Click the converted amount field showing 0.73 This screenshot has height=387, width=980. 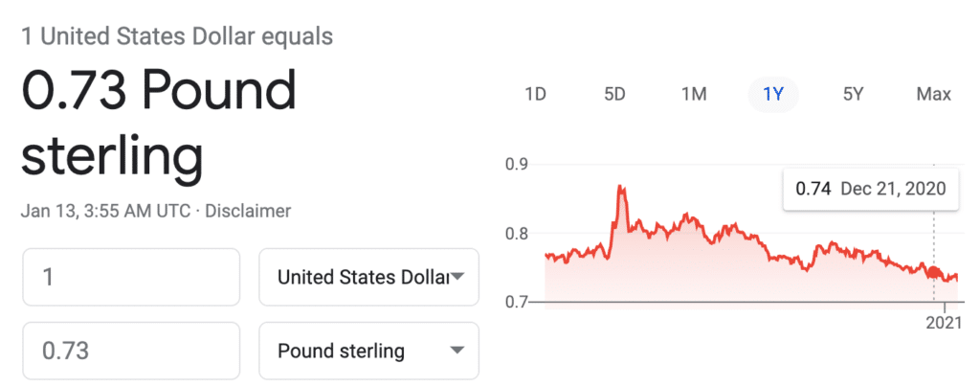click(129, 351)
